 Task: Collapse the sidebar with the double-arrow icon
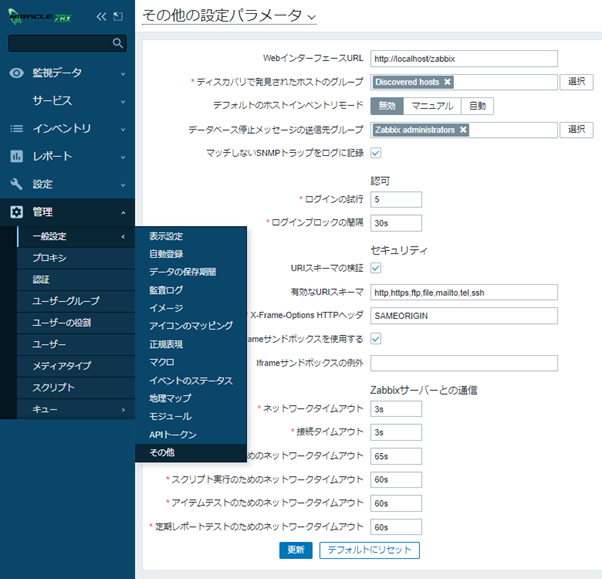click(101, 17)
